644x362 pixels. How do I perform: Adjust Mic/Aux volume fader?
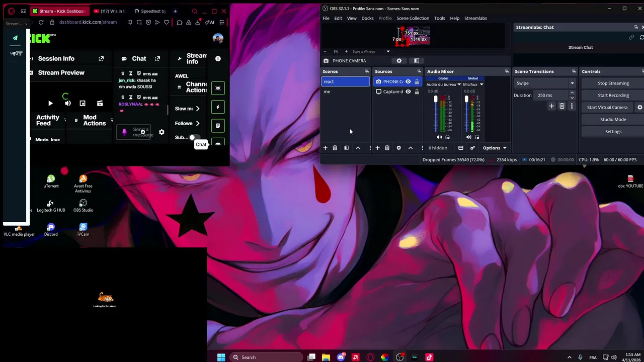pyautogui.click(x=466, y=100)
